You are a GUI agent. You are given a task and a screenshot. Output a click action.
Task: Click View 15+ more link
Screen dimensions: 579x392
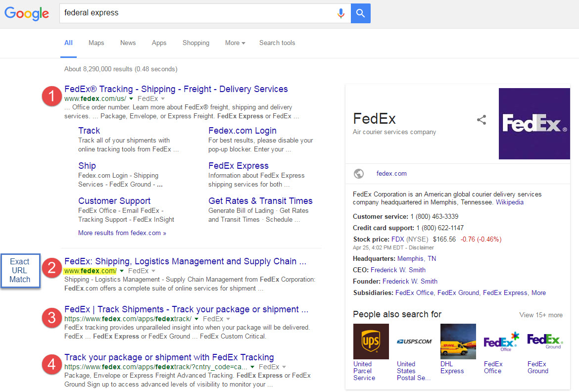click(x=540, y=315)
